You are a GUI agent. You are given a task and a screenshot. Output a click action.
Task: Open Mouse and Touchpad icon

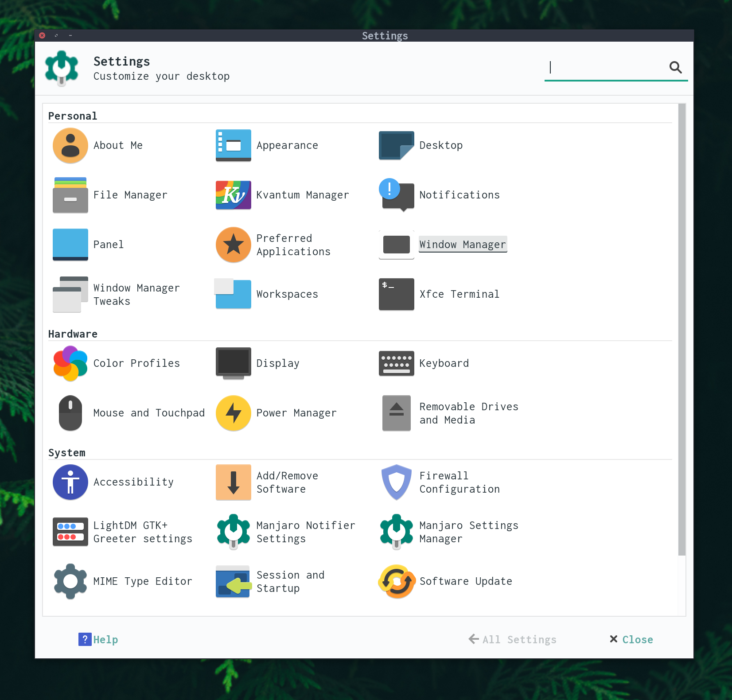point(70,413)
